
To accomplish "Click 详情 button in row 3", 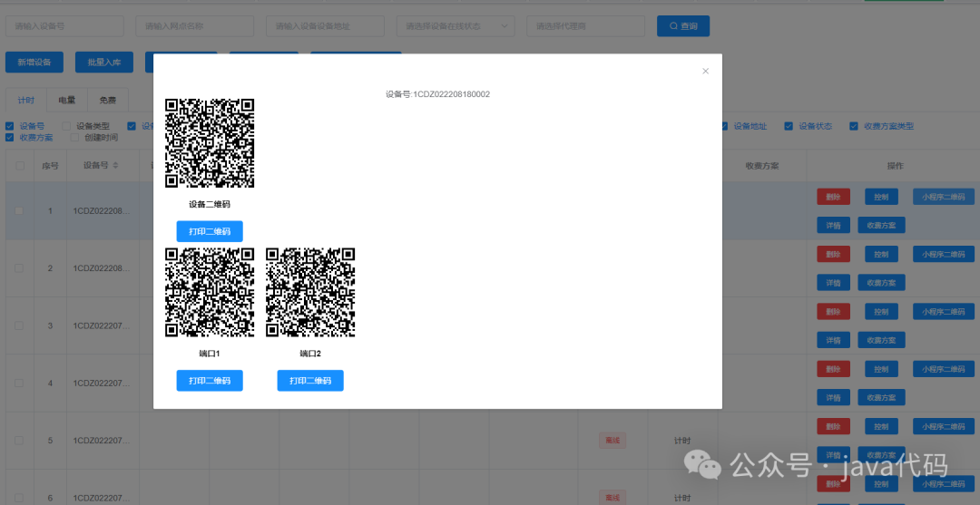I will coord(833,340).
